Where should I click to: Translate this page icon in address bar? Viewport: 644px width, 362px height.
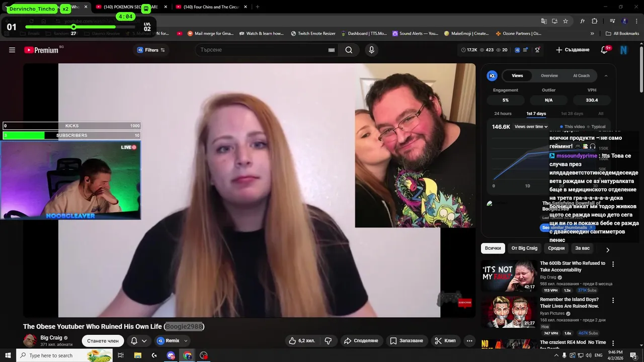pos(544,21)
